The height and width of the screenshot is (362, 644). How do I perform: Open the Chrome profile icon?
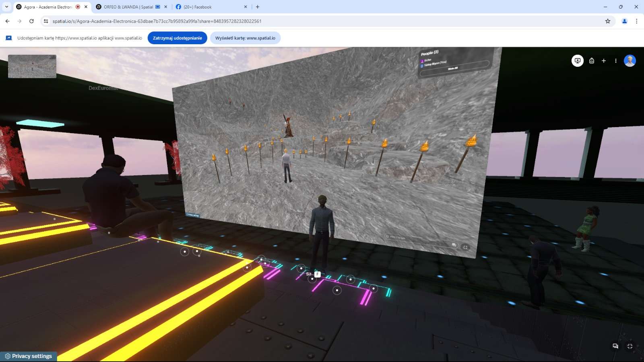coord(625,21)
